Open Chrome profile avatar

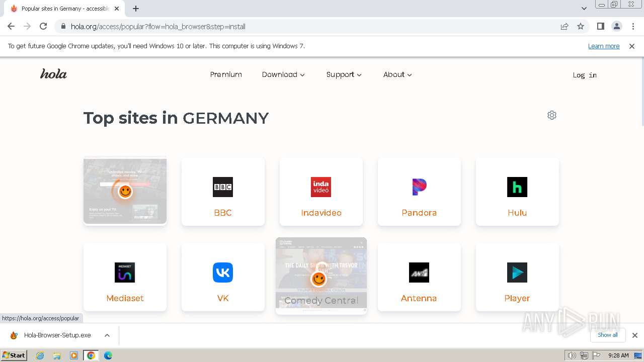tap(616, 26)
